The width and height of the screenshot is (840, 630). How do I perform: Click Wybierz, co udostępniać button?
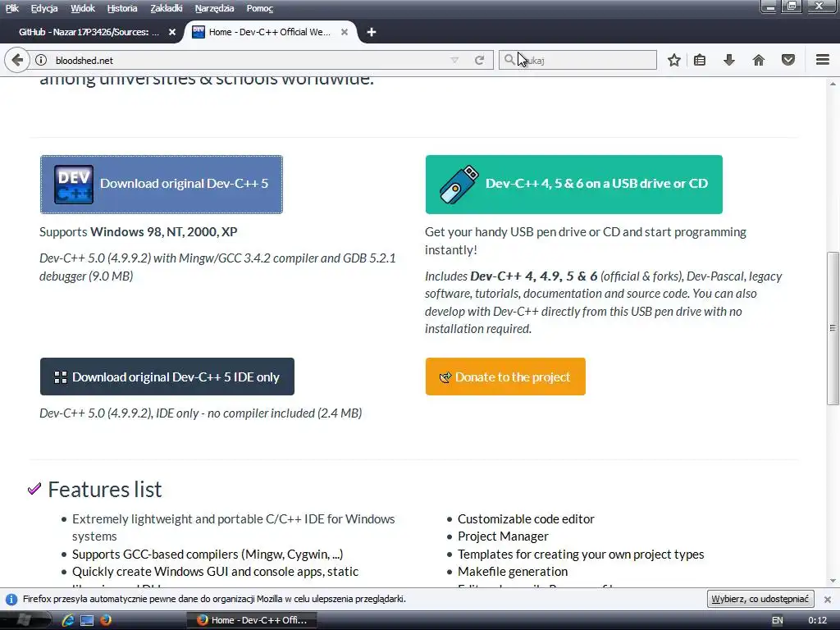(x=760, y=598)
